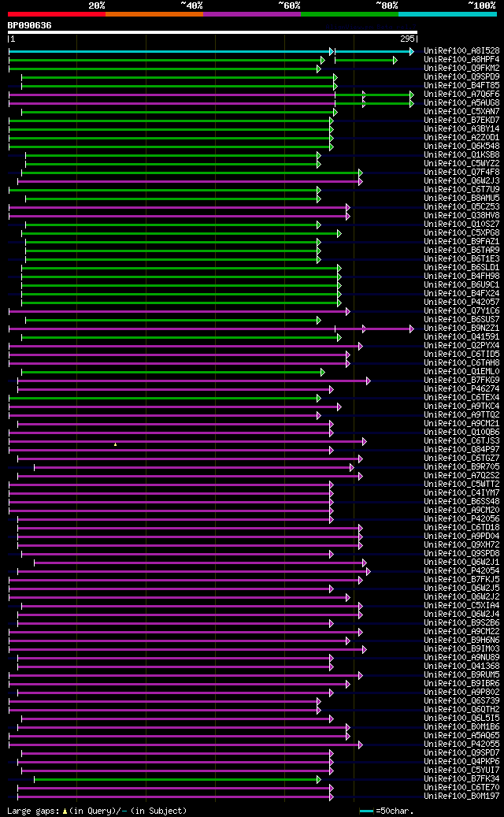This screenshot has height=817, width=504.
Task: Select the UniRef100_C6T7U9 label
Action: 461,190
